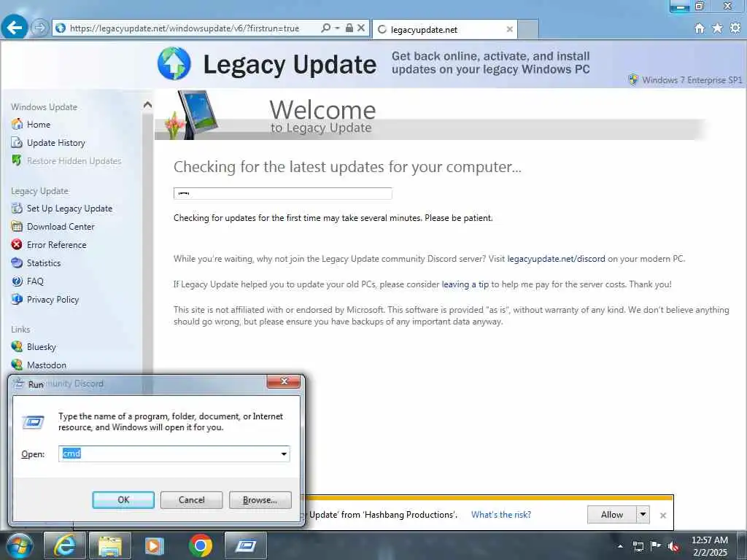Click the browser Home icon

[x=700, y=28]
